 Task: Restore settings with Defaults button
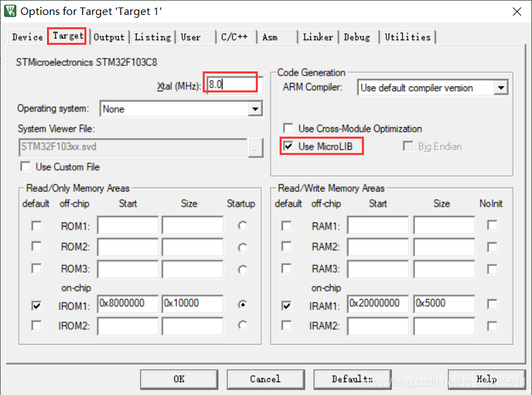point(352,379)
